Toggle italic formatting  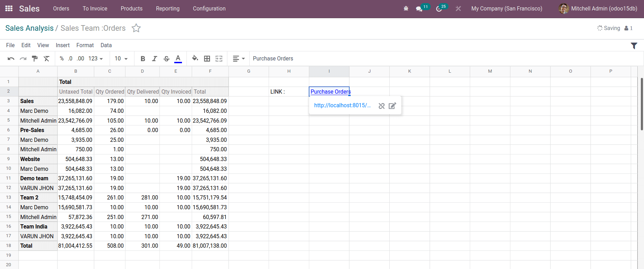click(155, 59)
